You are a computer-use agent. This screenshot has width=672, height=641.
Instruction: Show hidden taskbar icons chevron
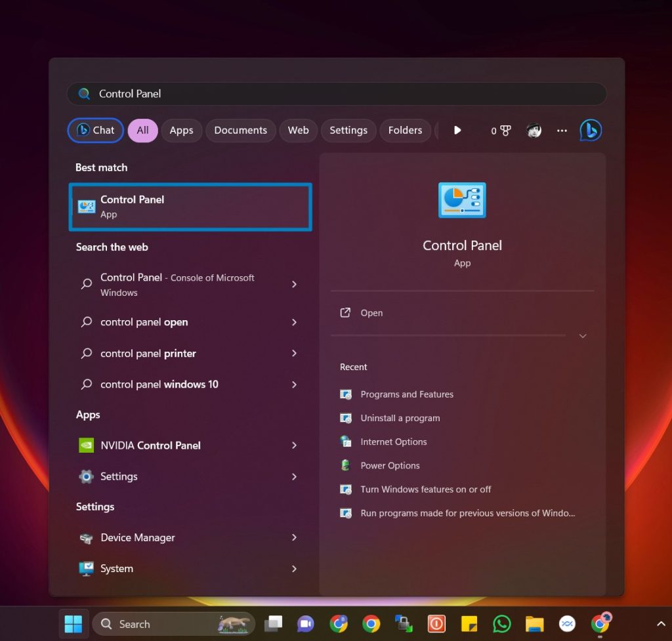coord(661,623)
